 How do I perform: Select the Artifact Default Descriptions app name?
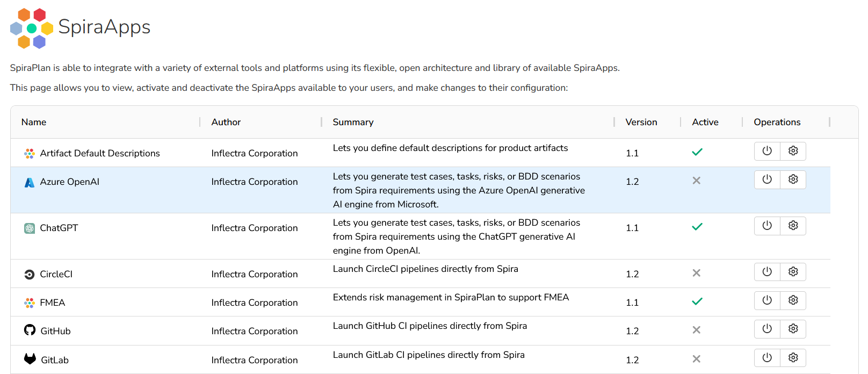(x=100, y=154)
